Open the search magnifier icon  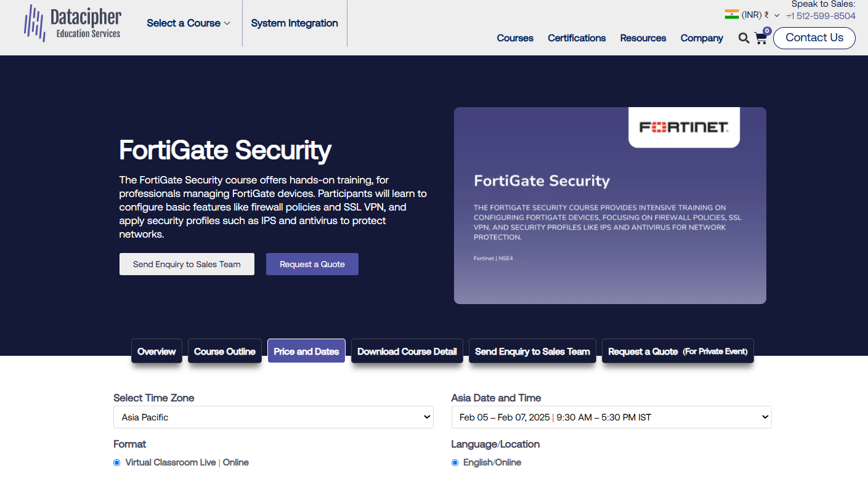744,38
